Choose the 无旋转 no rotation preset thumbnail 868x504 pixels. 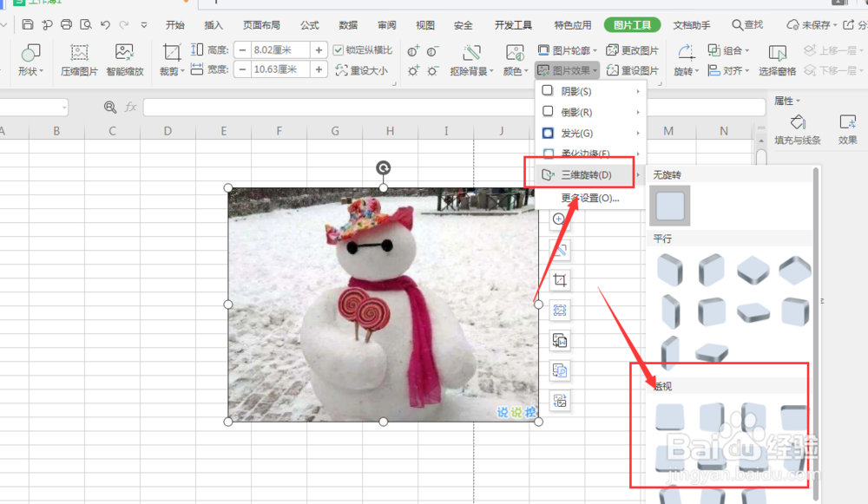pyautogui.click(x=670, y=206)
